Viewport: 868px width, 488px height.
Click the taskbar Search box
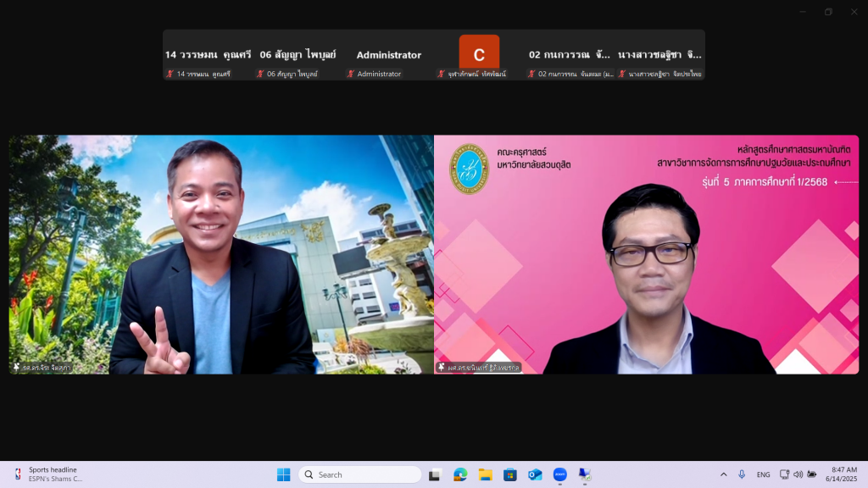(360, 474)
